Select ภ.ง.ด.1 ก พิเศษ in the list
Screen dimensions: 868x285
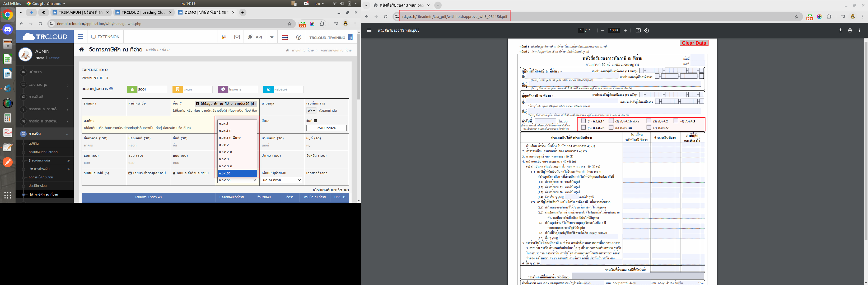coord(237,138)
